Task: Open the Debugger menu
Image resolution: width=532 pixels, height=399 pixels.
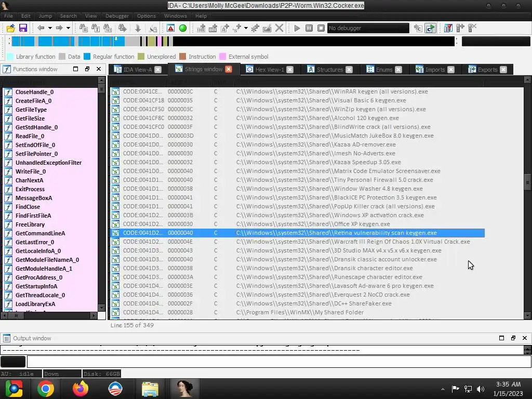Action: (x=117, y=16)
